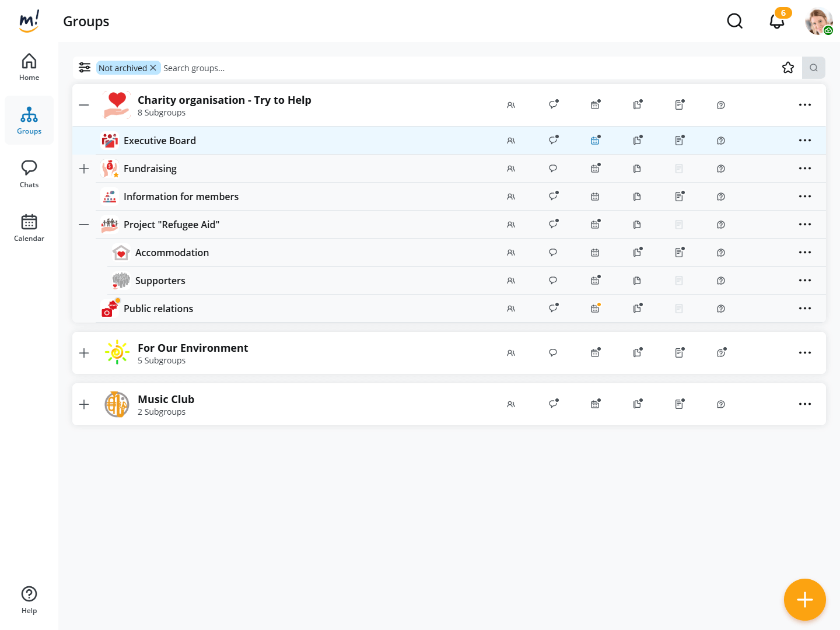Go to Chats in the sidebar
The width and height of the screenshot is (840, 630).
pos(29,174)
